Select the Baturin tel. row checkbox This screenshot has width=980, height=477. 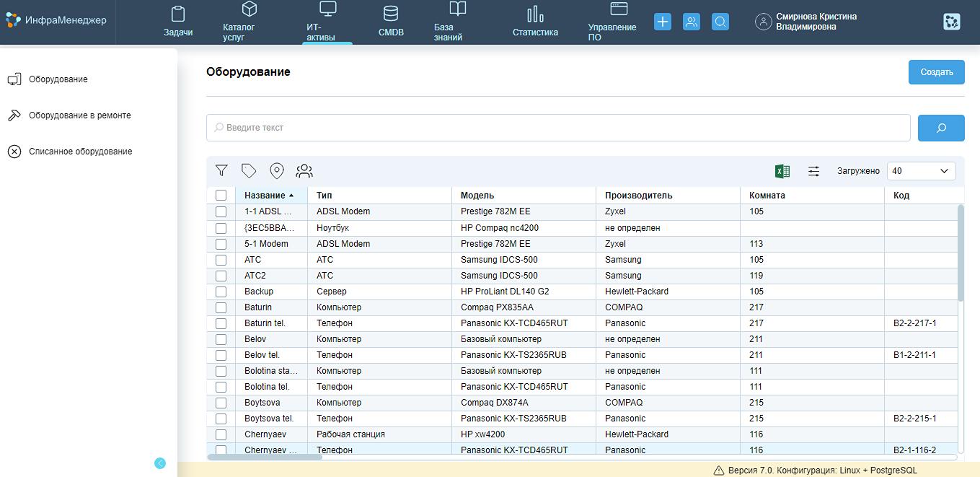(x=221, y=323)
